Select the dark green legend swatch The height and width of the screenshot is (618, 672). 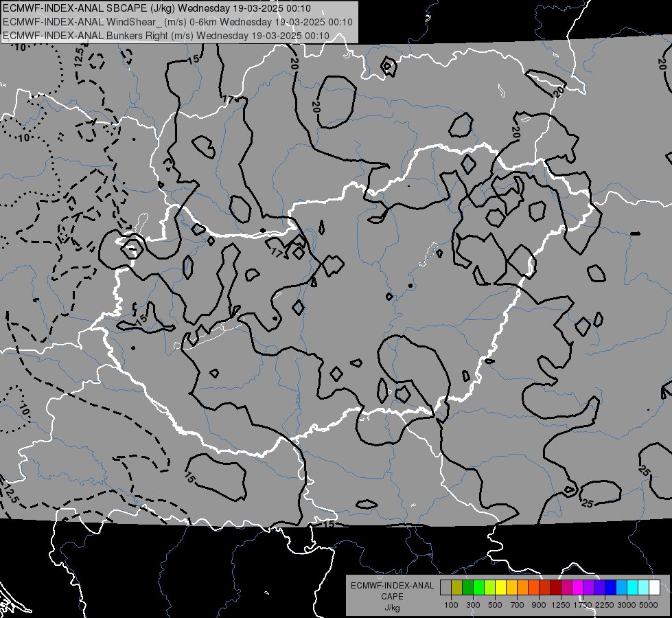[x=467, y=588]
